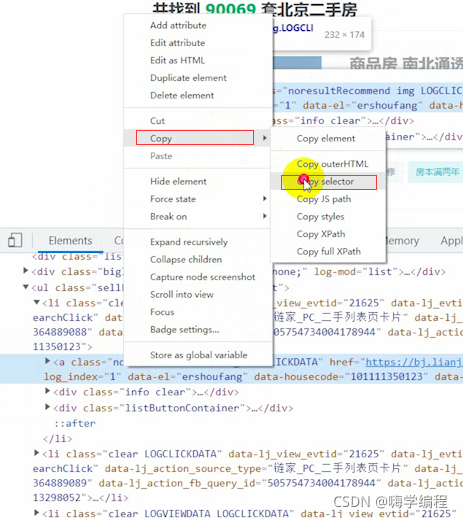Choose Copy selector in submenu
The height and width of the screenshot is (518, 463).
[x=329, y=182]
